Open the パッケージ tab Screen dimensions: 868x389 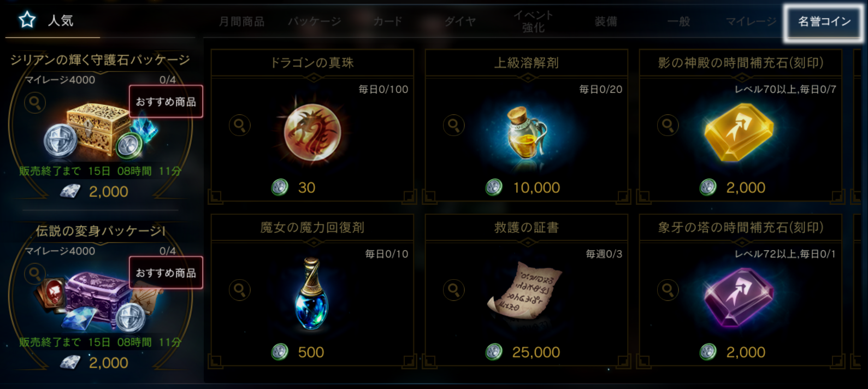[314, 21]
